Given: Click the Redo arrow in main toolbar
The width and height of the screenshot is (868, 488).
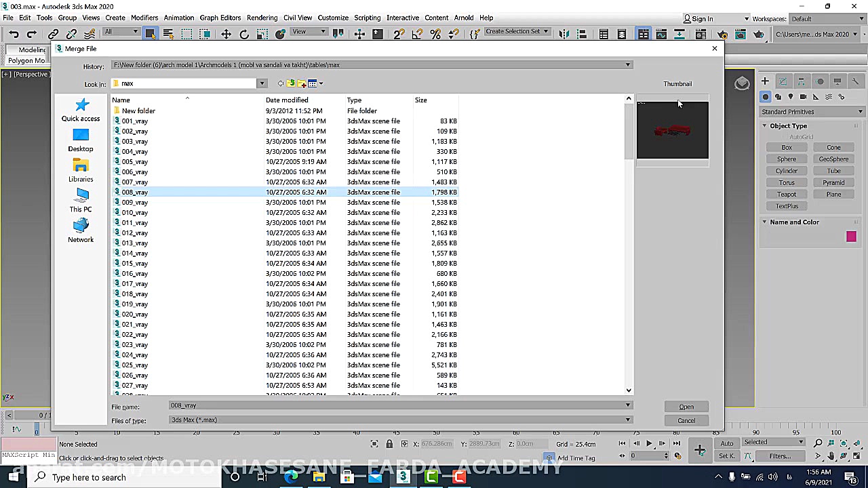Looking at the screenshot, I should point(31,34).
